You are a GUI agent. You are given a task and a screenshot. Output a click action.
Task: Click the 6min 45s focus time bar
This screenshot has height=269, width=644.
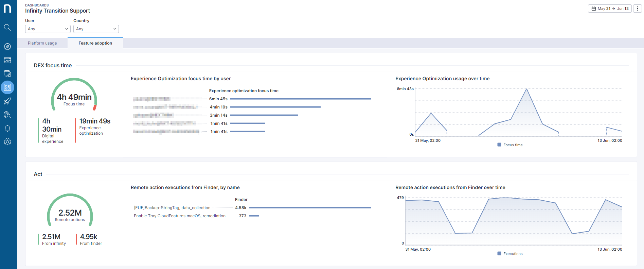click(301, 99)
